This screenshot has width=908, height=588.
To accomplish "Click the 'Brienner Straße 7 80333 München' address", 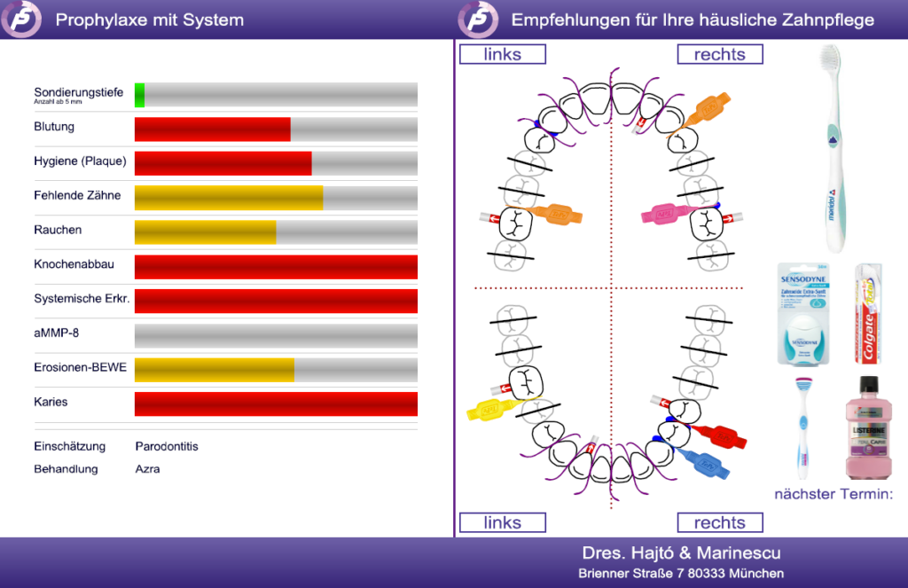I will coord(681,574).
